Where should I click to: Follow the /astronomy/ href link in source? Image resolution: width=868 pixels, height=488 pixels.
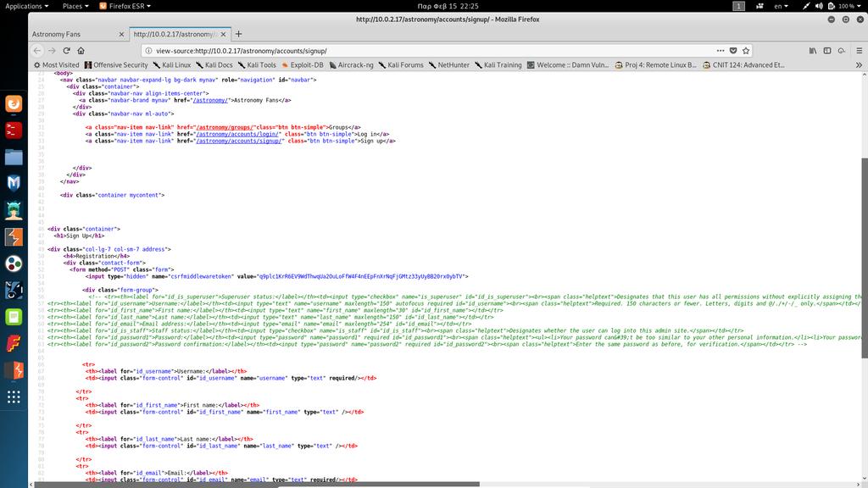(x=210, y=100)
